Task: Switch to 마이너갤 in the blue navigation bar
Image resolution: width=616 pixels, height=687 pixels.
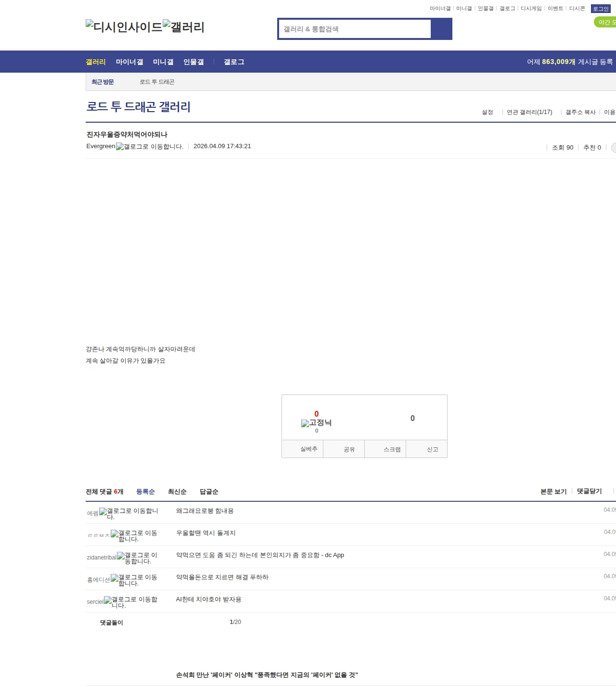Action: coord(129,62)
